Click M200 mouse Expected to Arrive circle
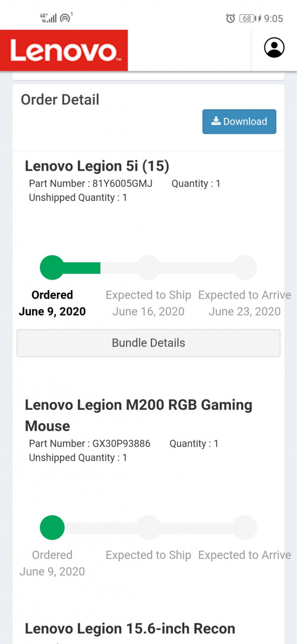Screen dimensions: 297x644 (x=245, y=528)
